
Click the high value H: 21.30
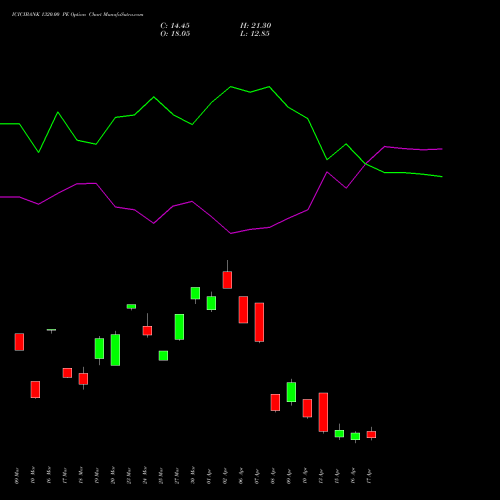tap(256, 26)
